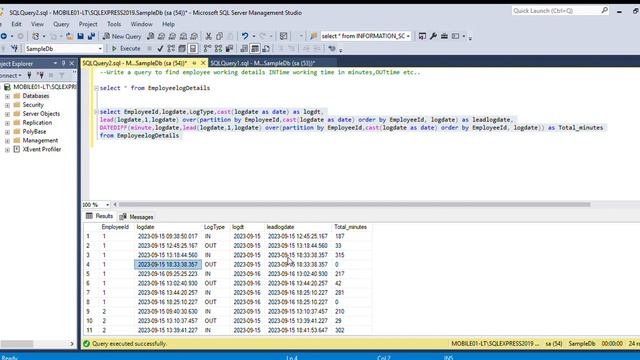Click the Save file icon
The width and height of the screenshot is (640, 360).
(x=80, y=36)
